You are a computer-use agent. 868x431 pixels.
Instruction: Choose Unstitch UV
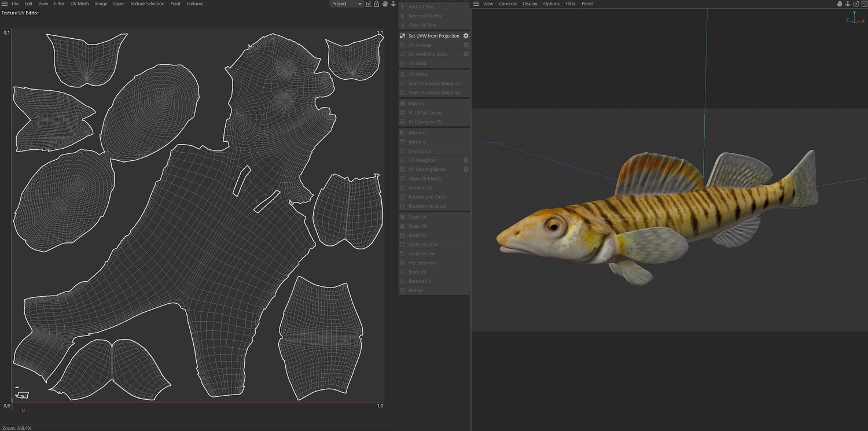[x=434, y=188]
